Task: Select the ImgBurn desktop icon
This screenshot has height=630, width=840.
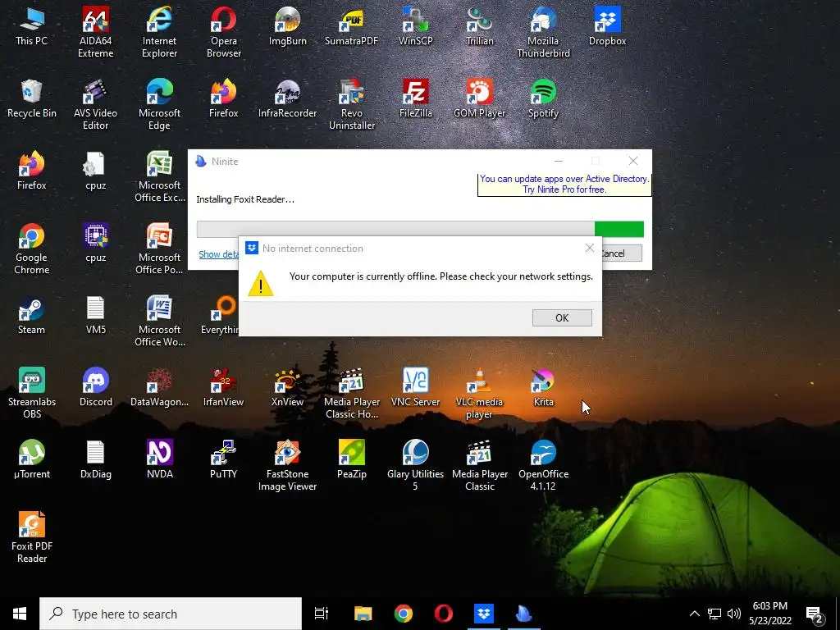Action: [288, 26]
